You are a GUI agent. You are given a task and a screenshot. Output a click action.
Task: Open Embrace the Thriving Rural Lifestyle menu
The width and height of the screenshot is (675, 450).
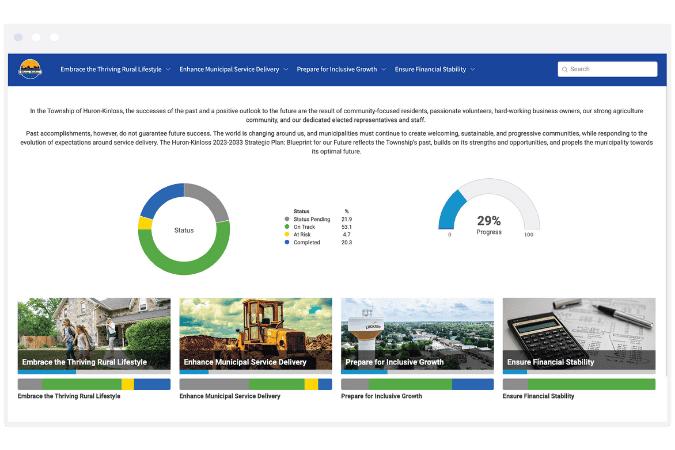click(x=111, y=69)
